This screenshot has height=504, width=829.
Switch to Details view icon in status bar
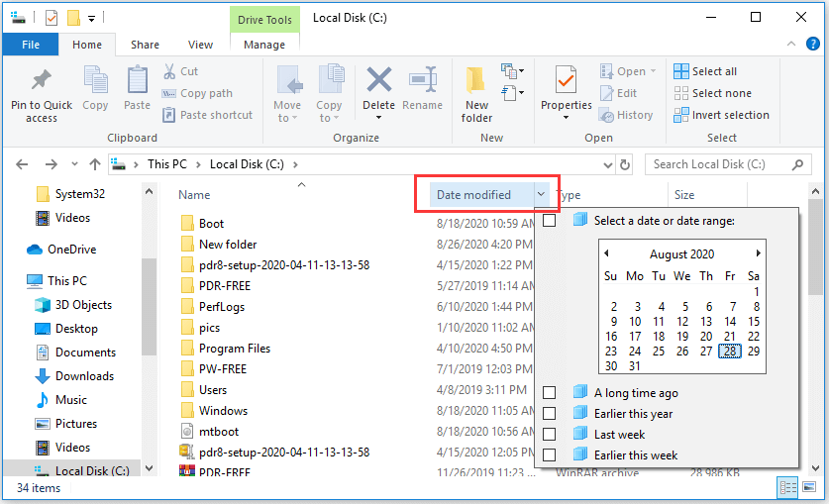point(787,487)
